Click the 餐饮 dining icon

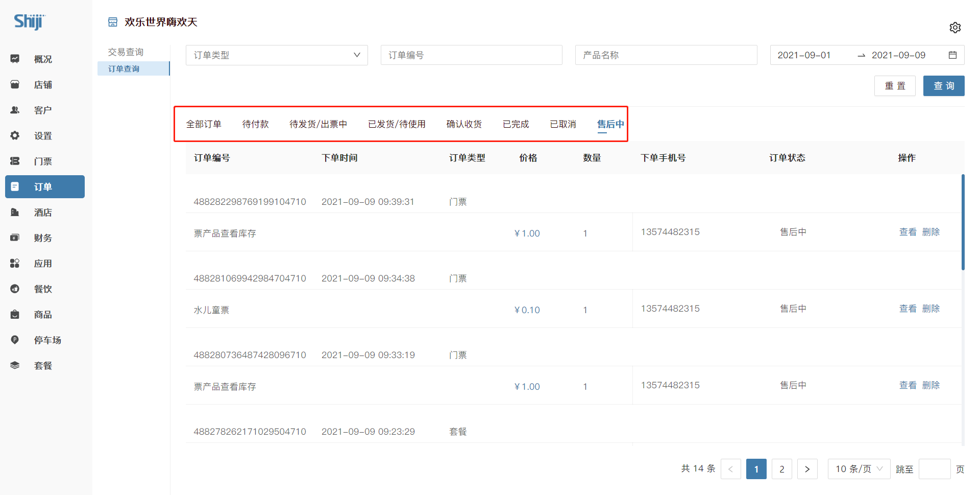(x=15, y=289)
